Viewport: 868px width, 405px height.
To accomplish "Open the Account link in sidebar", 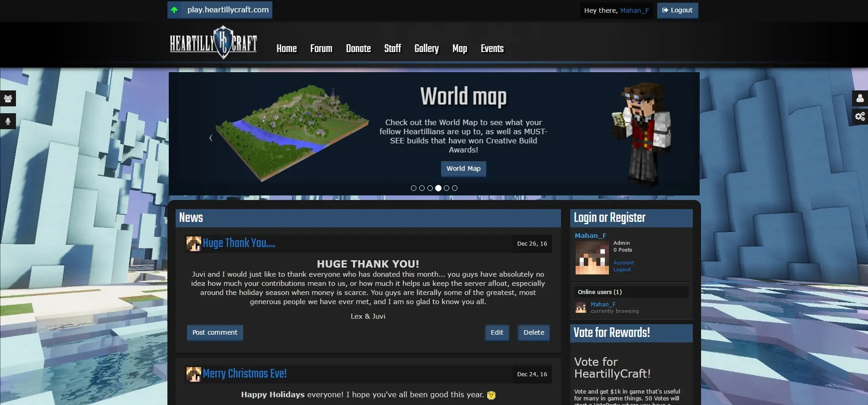I will [x=624, y=263].
